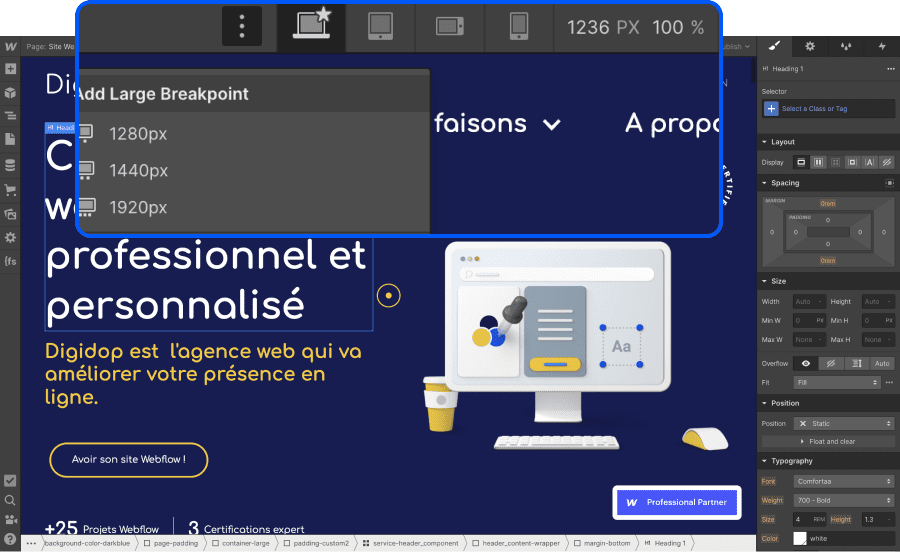Screen dimensions: 900x552
Task: Switch to the Style brush tab
Action: pos(774,46)
